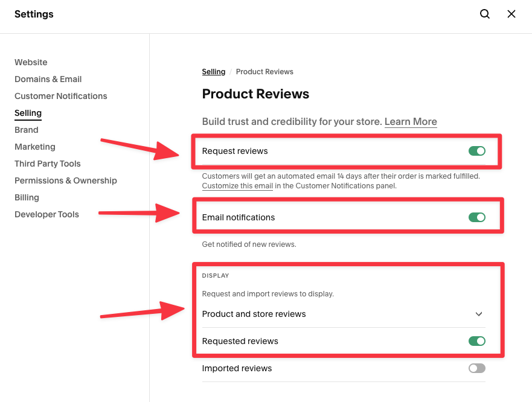Click Customize this email link
532x402 pixels.
pos(237,185)
